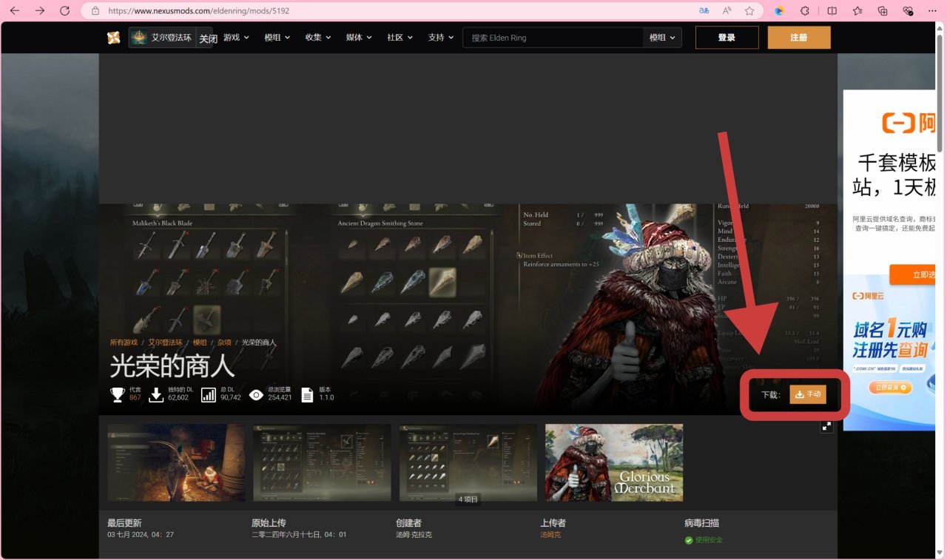The height and width of the screenshot is (560, 947).
Task: Open browser essentials heart icon
Action: tap(908, 11)
